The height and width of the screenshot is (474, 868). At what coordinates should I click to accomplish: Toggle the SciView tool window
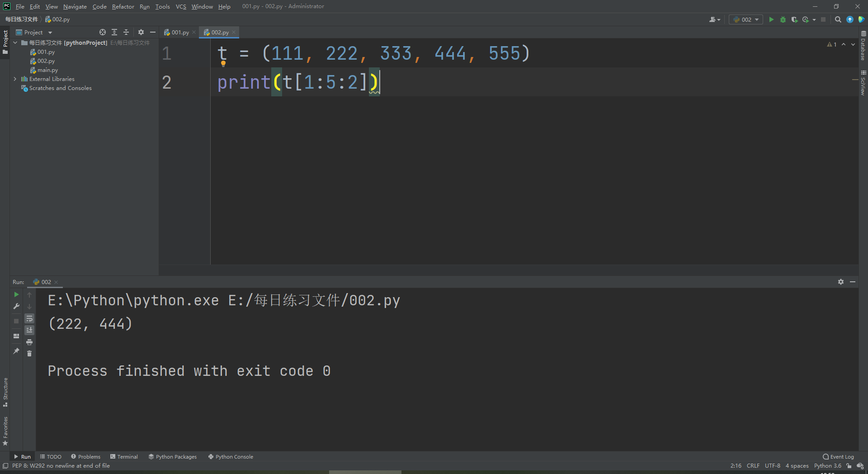tap(863, 83)
